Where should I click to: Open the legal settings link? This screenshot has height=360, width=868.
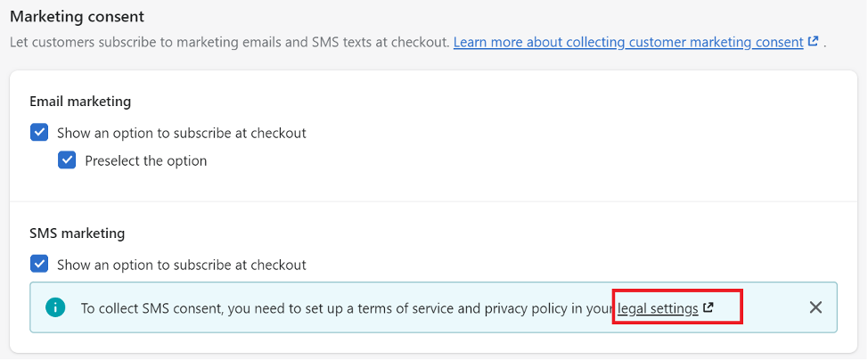coord(658,308)
